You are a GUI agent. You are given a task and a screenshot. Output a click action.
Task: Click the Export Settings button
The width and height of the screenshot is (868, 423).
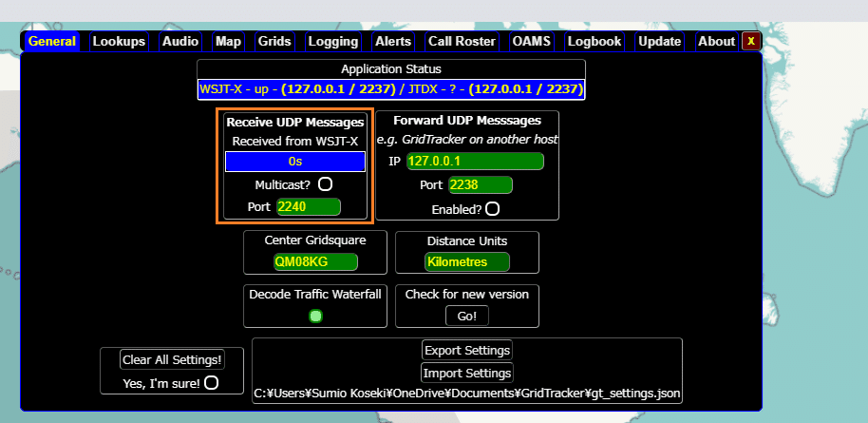467,351
